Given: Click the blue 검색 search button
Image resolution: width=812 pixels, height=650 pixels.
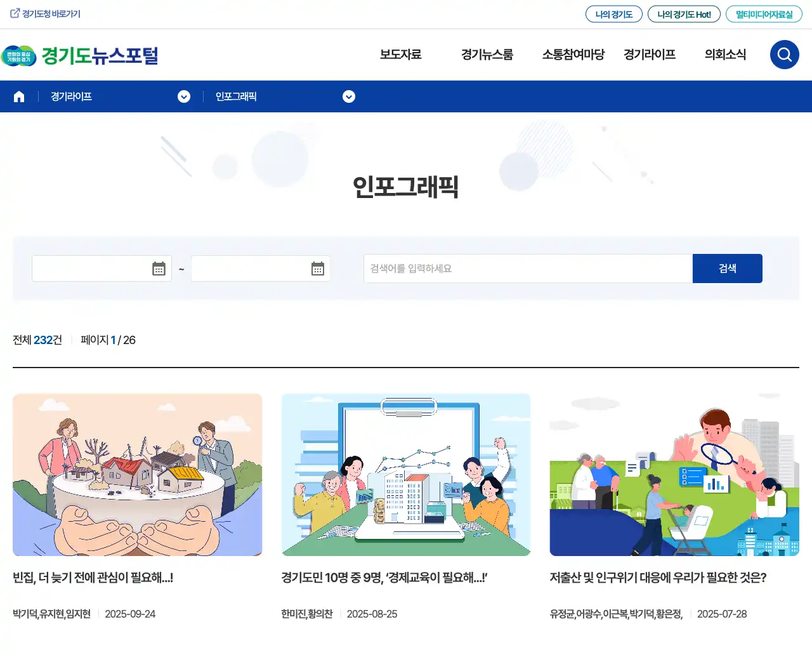Looking at the screenshot, I should [728, 269].
